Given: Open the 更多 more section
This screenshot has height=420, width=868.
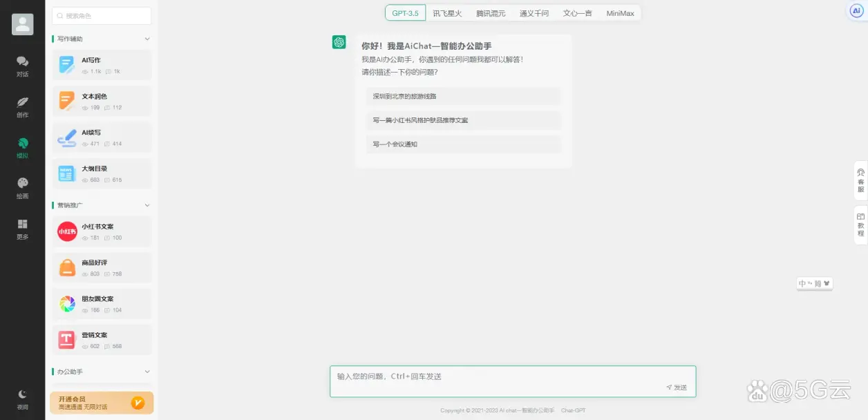Looking at the screenshot, I should 22,229.
